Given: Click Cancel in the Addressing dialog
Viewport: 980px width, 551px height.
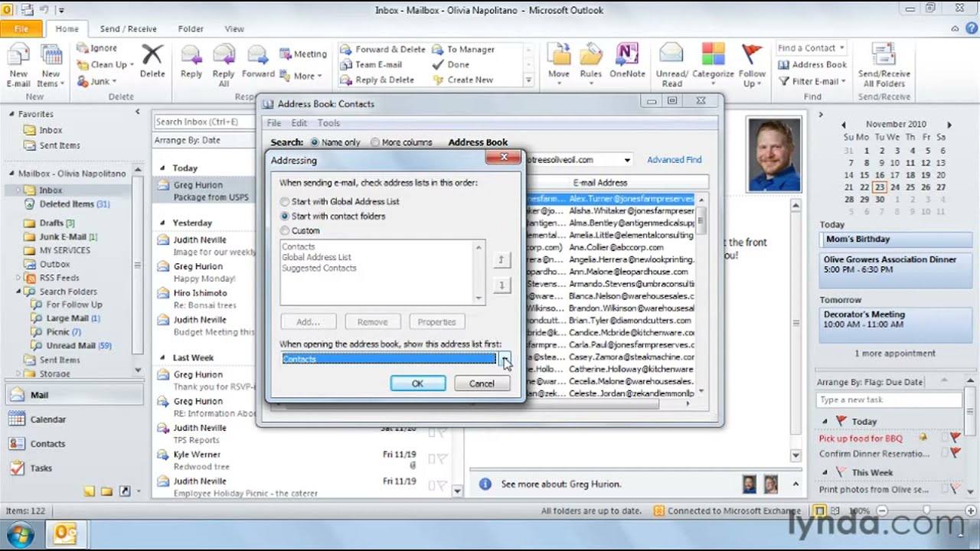Looking at the screenshot, I should tap(482, 383).
